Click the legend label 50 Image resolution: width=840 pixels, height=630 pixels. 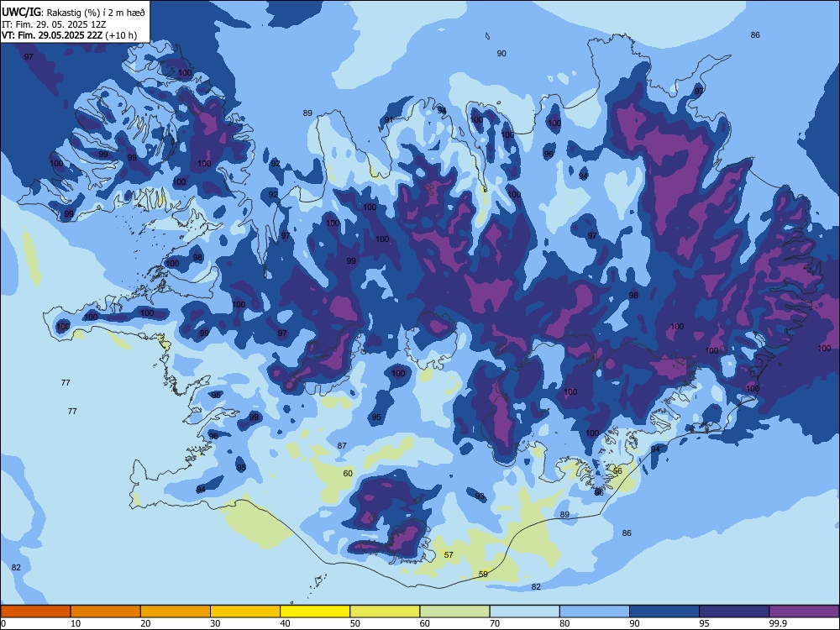coord(354,623)
